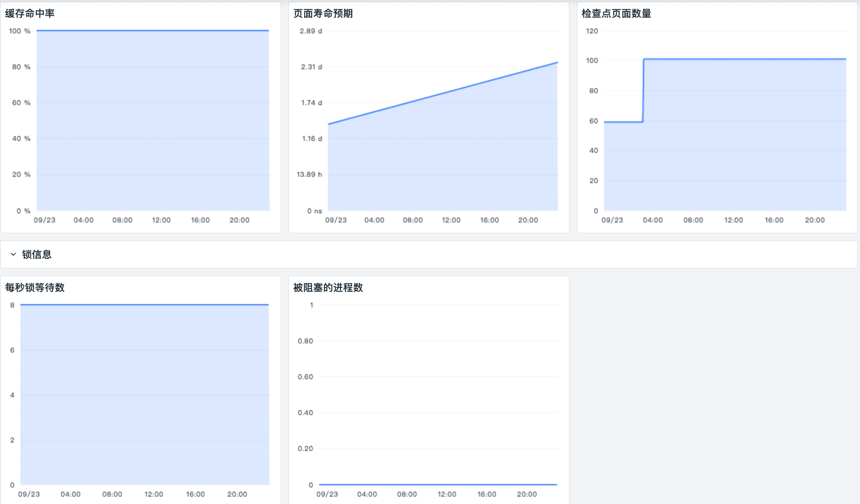Viewport: 860px width, 504px height.
Task: Click the 12:00 tick under 缓存命中率 chart
Action: click(161, 220)
